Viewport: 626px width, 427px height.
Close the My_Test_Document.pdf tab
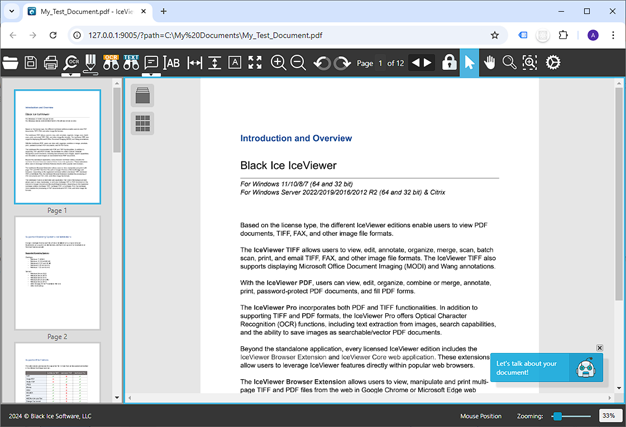144,11
